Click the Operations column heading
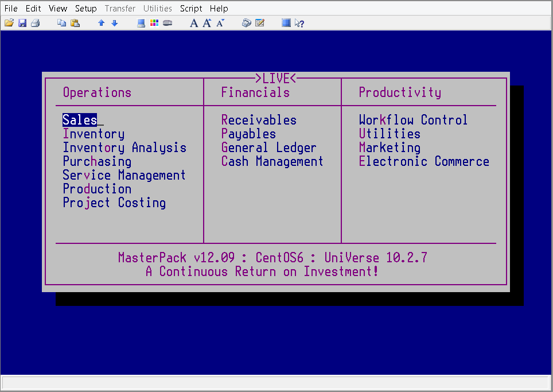Viewport: 553px width, 392px height. pyautogui.click(x=97, y=92)
